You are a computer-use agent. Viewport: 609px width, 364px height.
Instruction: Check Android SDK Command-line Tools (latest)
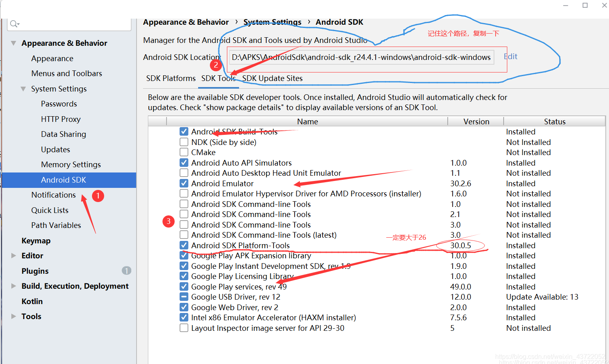coord(184,235)
